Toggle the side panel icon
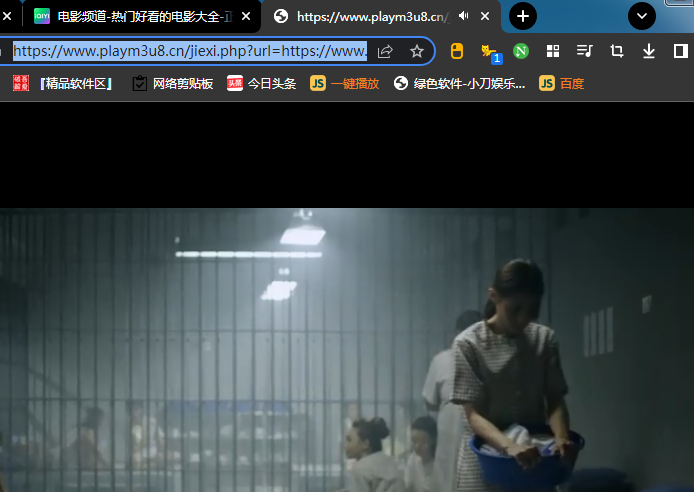The height and width of the screenshot is (492, 694). 680,51
